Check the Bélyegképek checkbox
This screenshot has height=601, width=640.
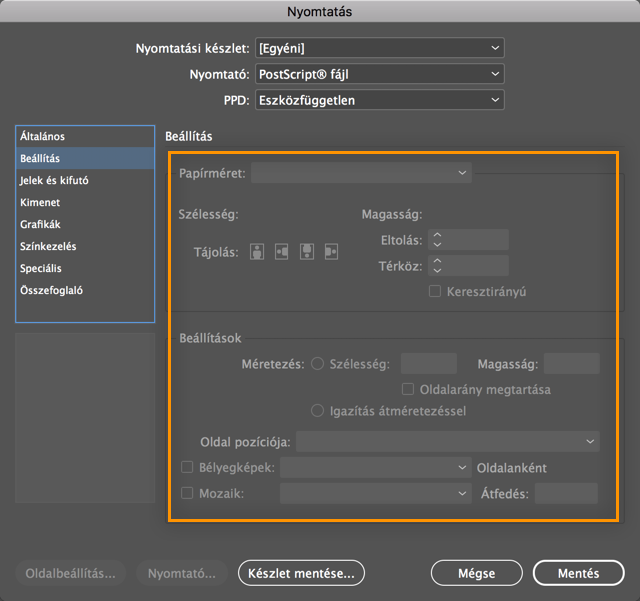[x=187, y=467]
